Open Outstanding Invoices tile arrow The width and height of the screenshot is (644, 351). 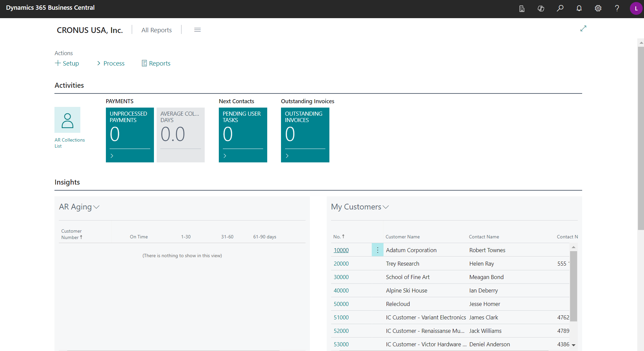click(287, 156)
